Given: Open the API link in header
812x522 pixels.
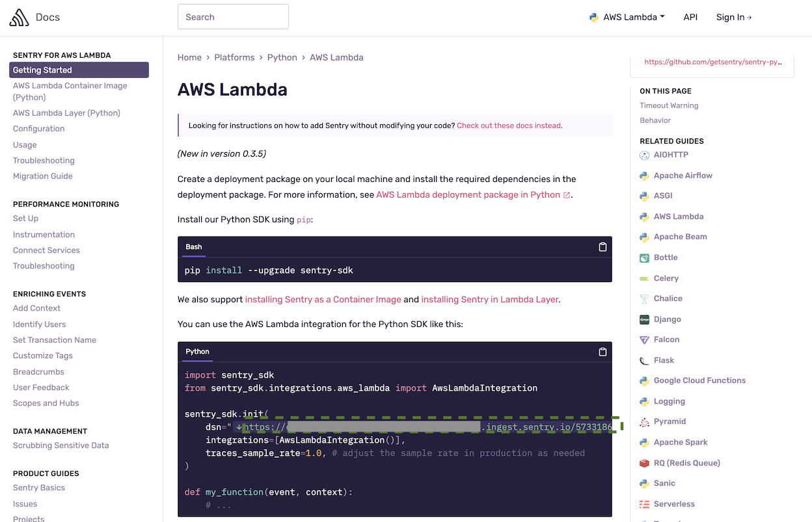Looking at the screenshot, I should click(x=690, y=18).
